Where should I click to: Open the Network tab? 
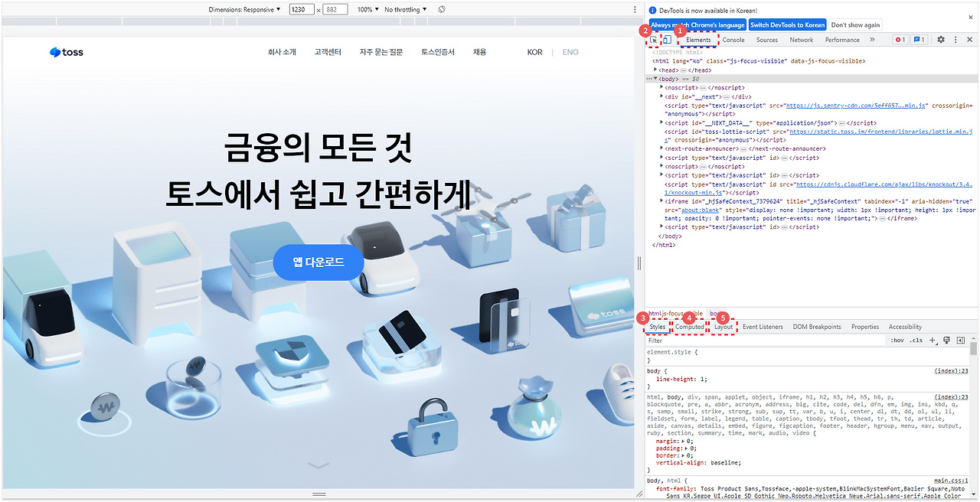click(x=802, y=40)
